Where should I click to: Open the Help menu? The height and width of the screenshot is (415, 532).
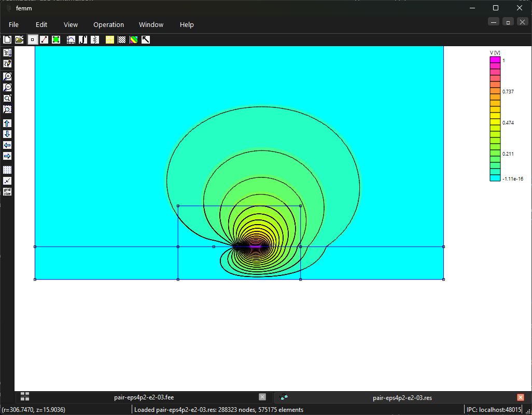point(187,25)
